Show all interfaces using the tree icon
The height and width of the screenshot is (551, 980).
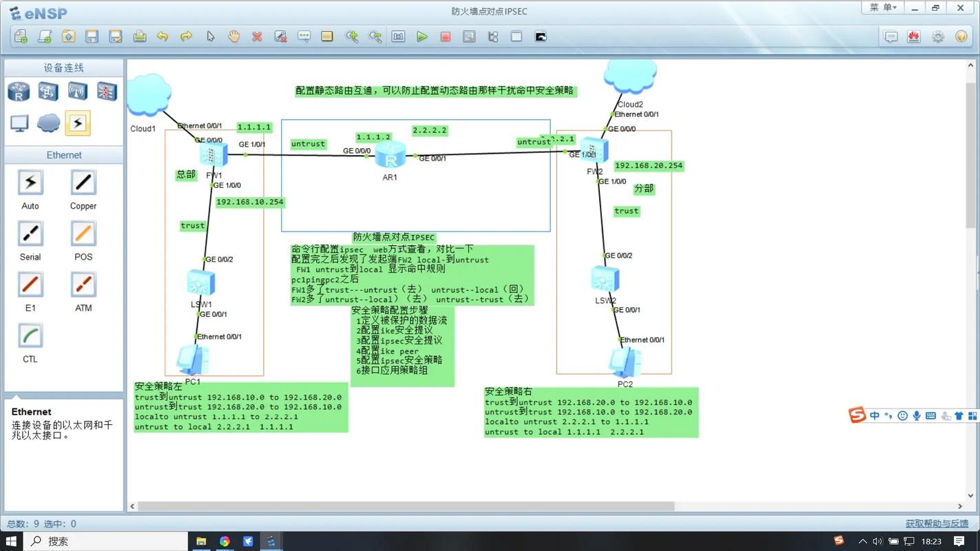493,37
